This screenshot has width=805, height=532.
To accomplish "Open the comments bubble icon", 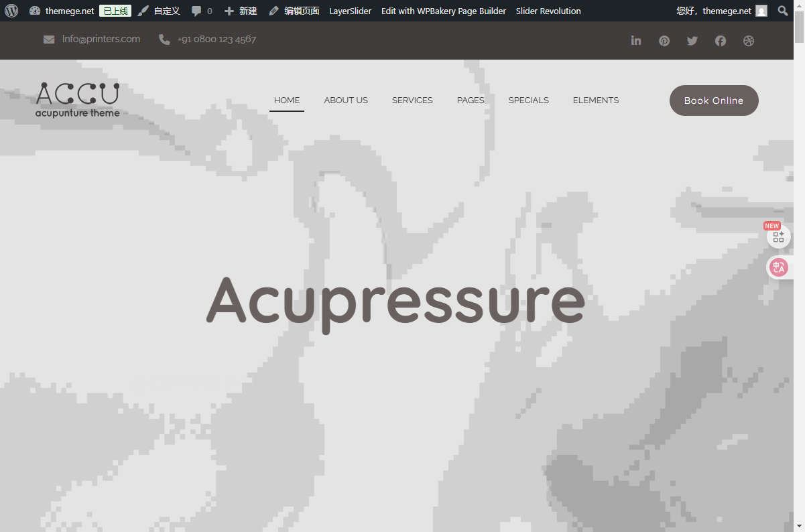I will click(196, 11).
